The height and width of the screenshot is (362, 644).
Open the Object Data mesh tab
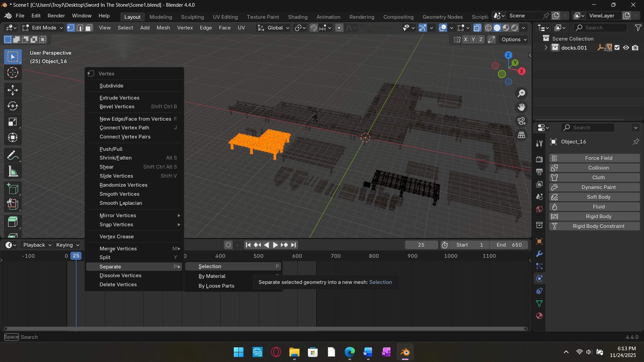(539, 303)
